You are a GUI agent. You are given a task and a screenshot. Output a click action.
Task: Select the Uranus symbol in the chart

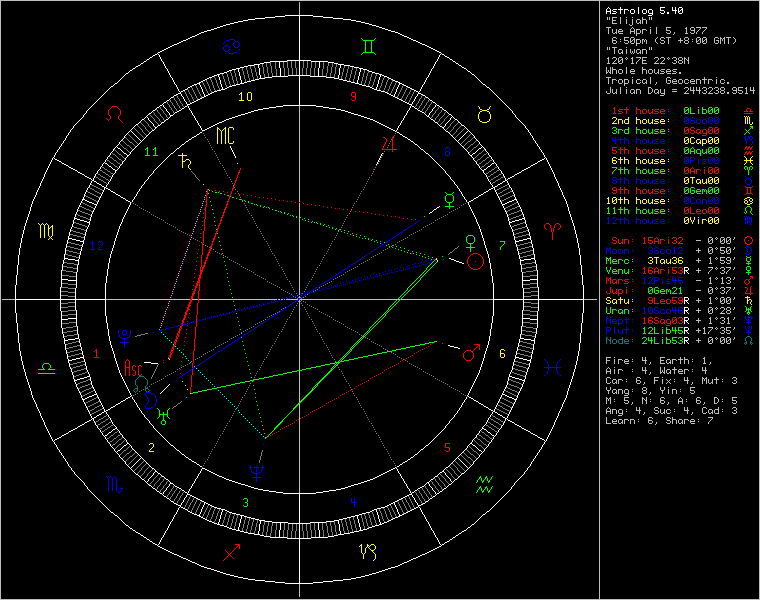click(x=165, y=416)
